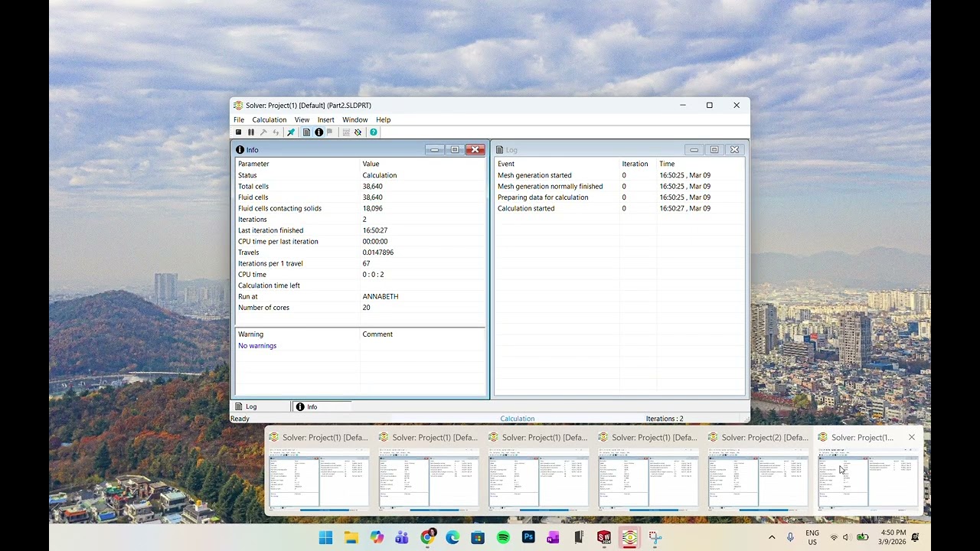Stop the calculation with the Stop icon

pyautogui.click(x=238, y=132)
